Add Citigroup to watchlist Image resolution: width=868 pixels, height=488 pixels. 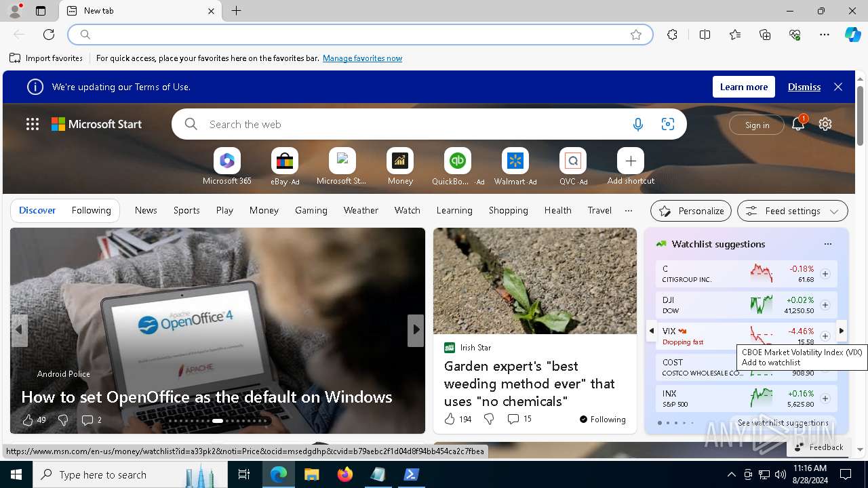[x=825, y=274]
